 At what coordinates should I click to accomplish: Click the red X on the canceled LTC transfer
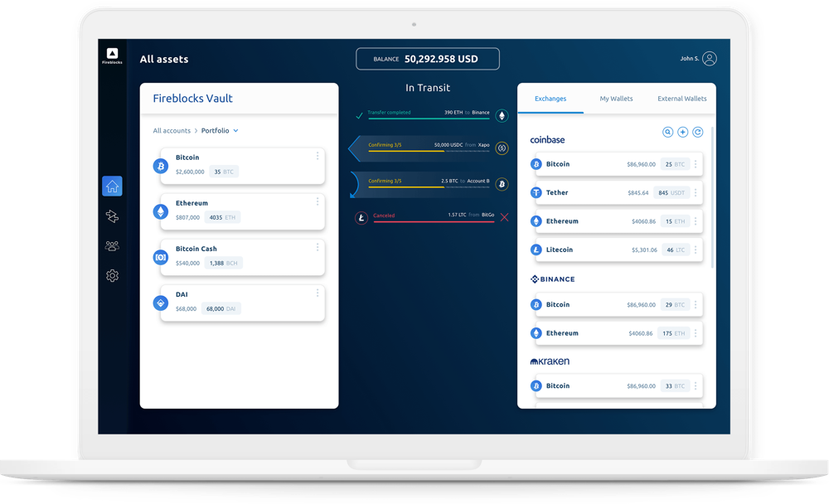(504, 218)
